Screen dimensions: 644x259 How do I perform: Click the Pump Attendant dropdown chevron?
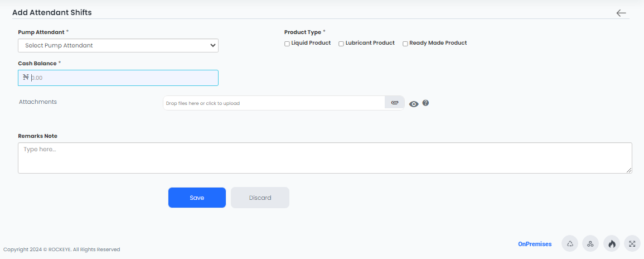[x=213, y=46]
